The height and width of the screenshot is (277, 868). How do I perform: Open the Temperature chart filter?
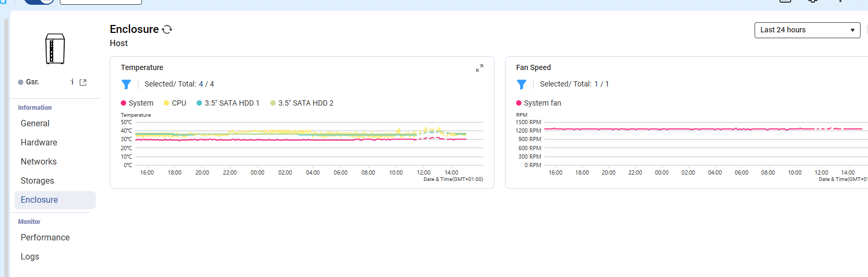tap(126, 84)
